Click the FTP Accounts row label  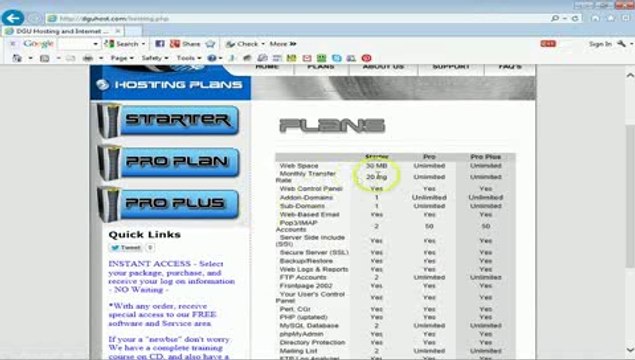303,277
